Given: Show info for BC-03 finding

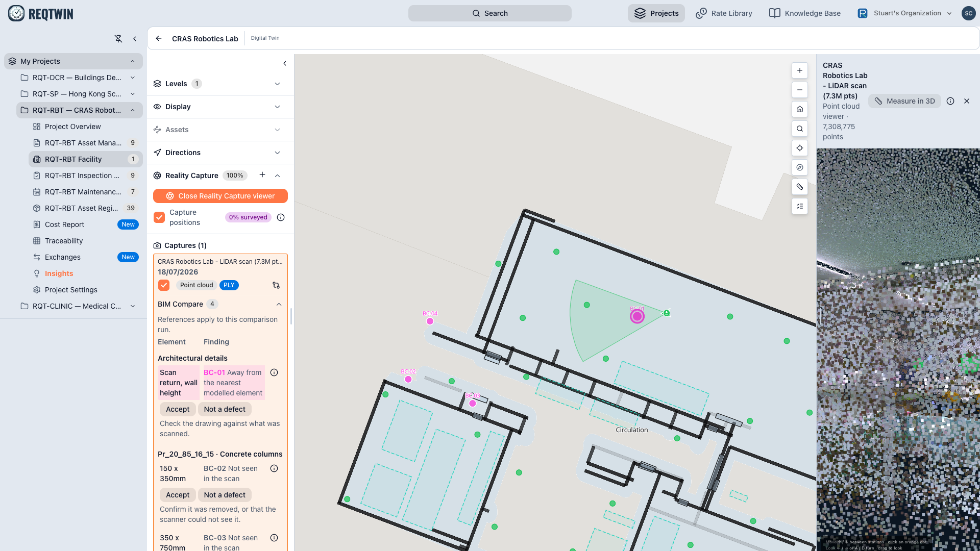Looking at the screenshot, I should 274,538.
